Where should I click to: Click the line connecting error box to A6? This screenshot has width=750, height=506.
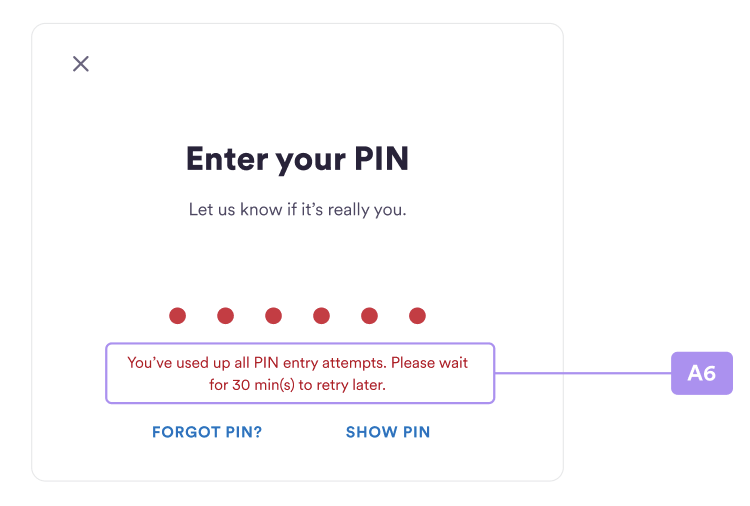click(583, 373)
